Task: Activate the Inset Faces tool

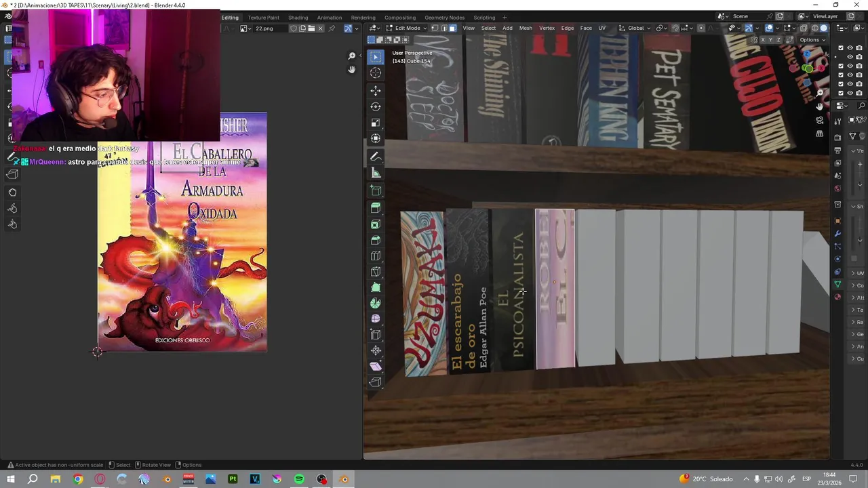Action: (376, 224)
